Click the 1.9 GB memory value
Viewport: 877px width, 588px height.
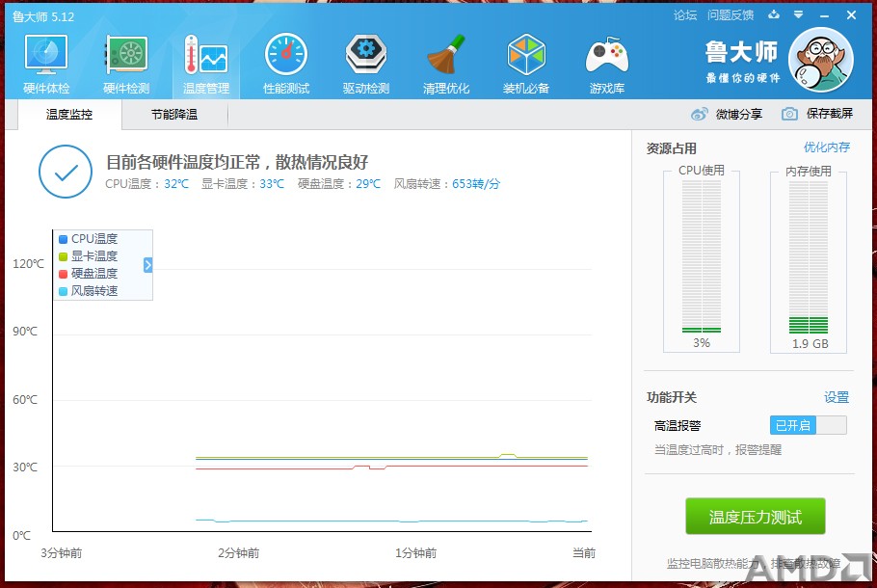click(810, 343)
